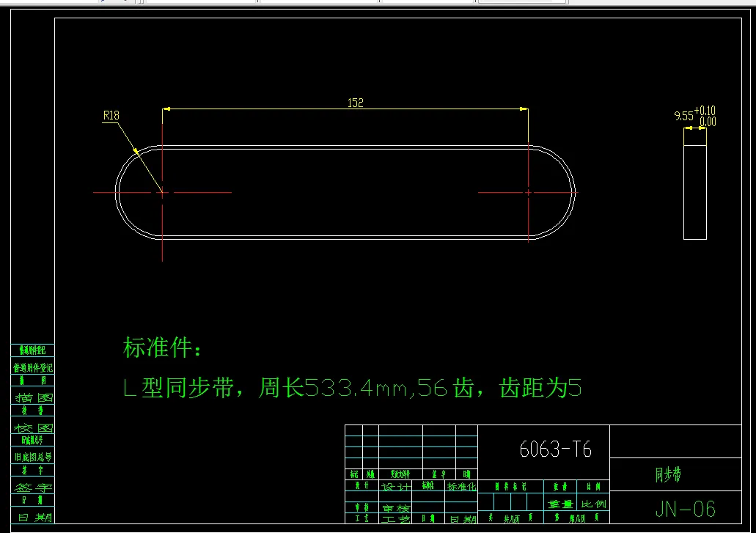Select the JN-06 drawing number
The width and height of the screenshot is (756, 533).
(x=685, y=510)
